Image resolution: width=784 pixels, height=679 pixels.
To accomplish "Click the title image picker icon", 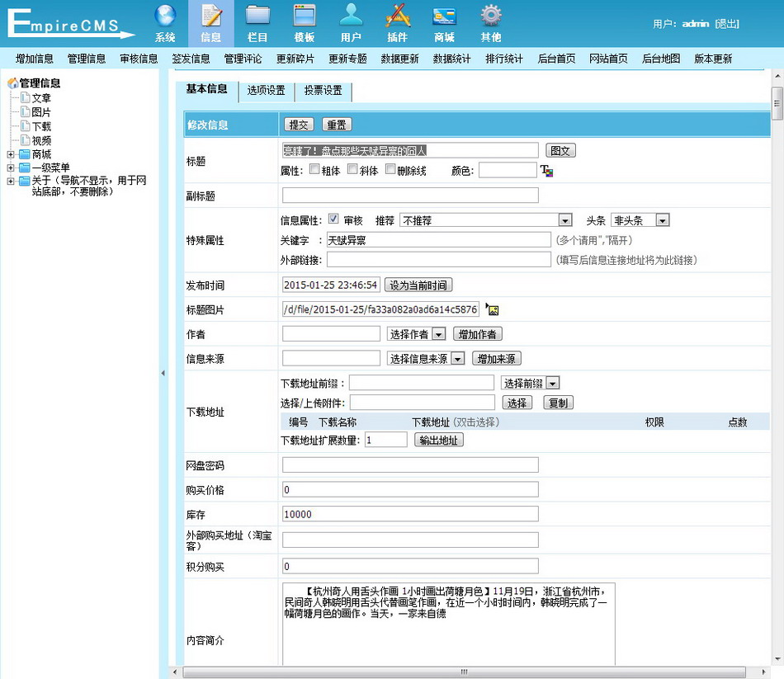I will (494, 310).
